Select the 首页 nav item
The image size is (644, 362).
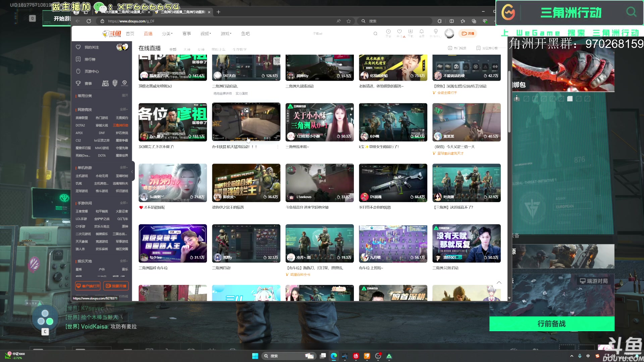(130, 34)
